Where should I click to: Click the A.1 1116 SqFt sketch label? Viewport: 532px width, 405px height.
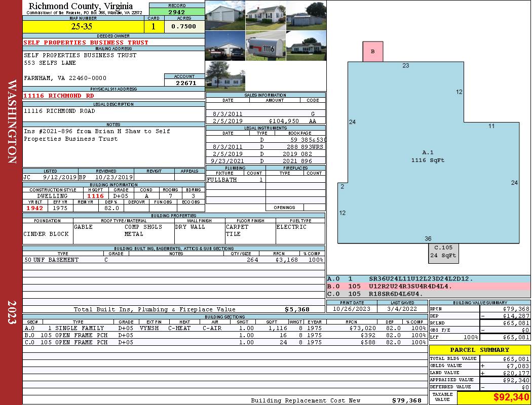(428, 156)
